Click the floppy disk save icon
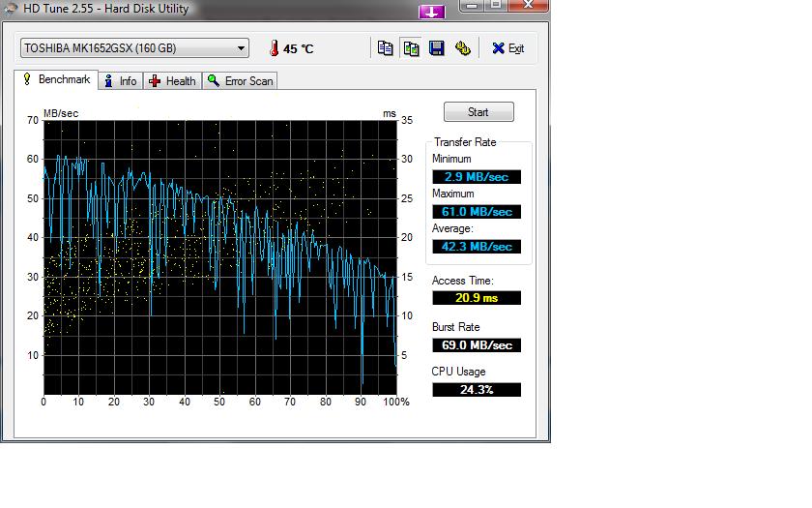Viewport: 812px width, 508px height. point(436,48)
